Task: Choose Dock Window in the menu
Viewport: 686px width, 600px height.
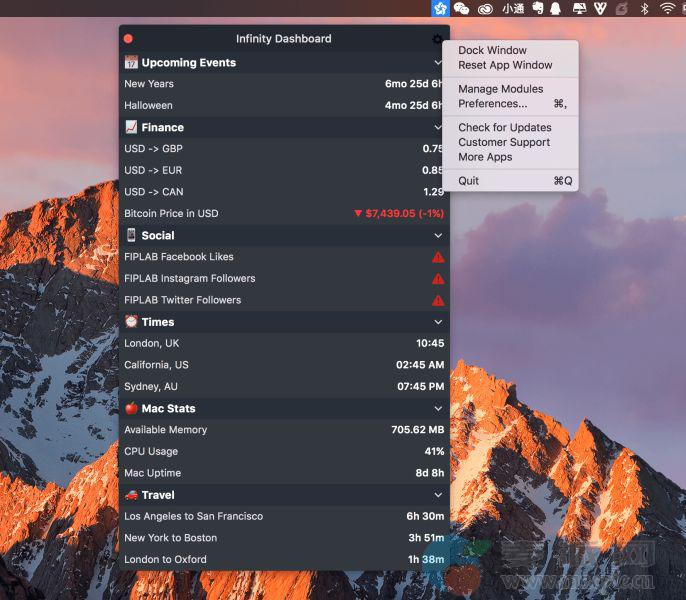Action: [492, 50]
